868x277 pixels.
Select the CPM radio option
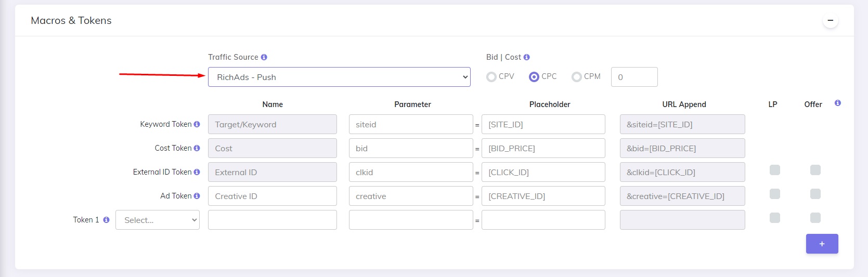coord(576,77)
